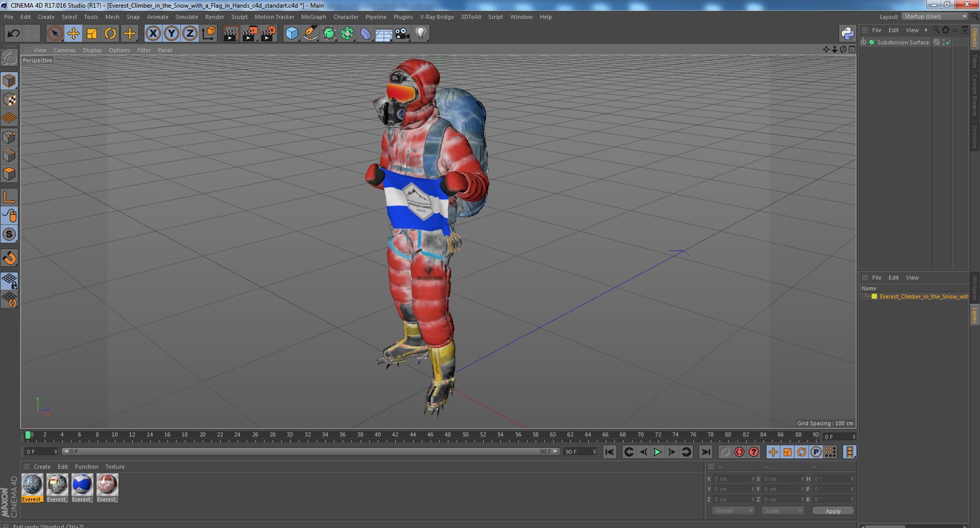Click the Python script icon
Viewport: 980px width, 528px height.
[x=847, y=34]
